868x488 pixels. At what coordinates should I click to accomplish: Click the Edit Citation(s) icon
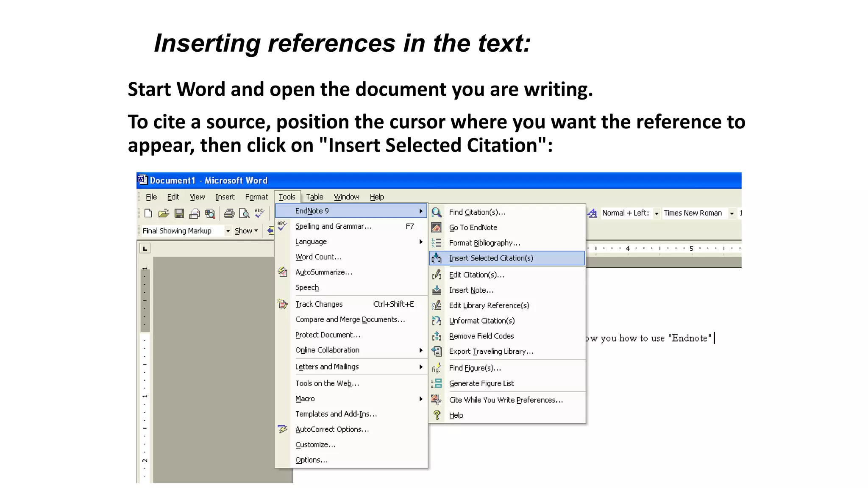click(x=437, y=274)
